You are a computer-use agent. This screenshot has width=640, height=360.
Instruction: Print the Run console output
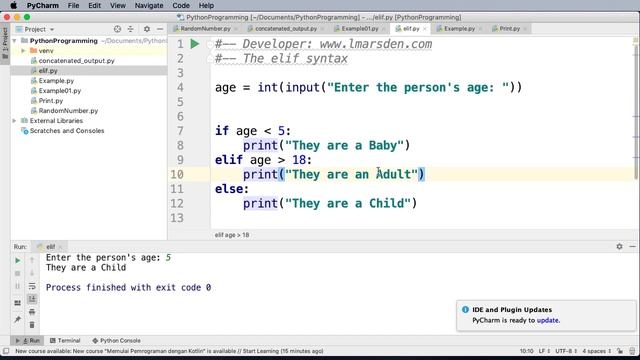coord(32,312)
